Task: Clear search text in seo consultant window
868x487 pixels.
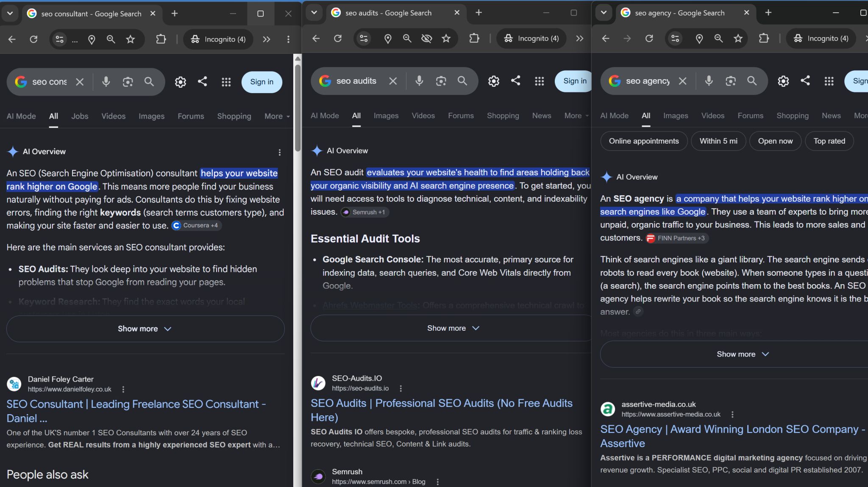Action: pos(80,82)
